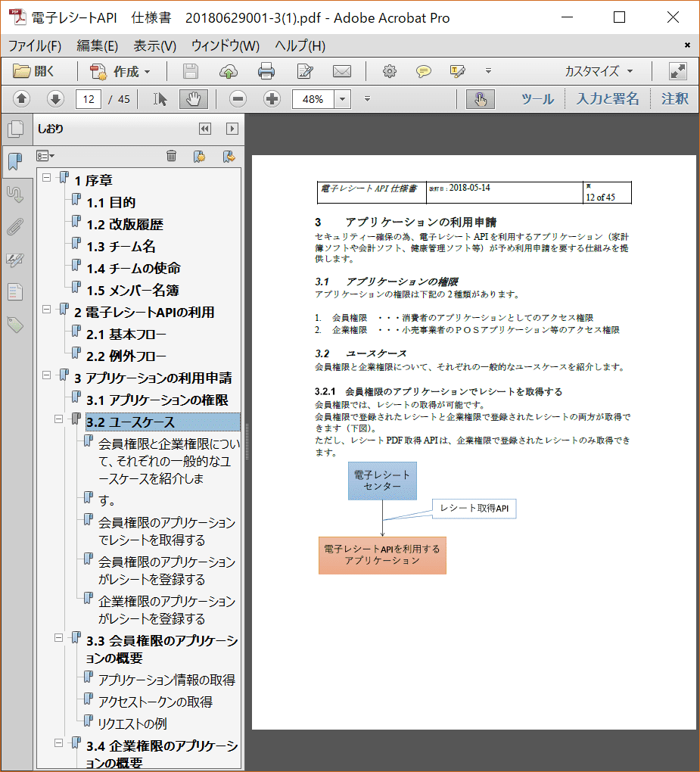Click the zoom in plus button
The width and height of the screenshot is (700, 772).
click(272, 99)
